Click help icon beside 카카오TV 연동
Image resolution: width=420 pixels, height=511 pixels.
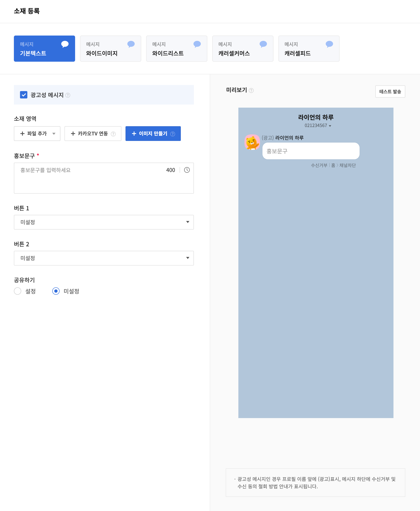point(113,134)
